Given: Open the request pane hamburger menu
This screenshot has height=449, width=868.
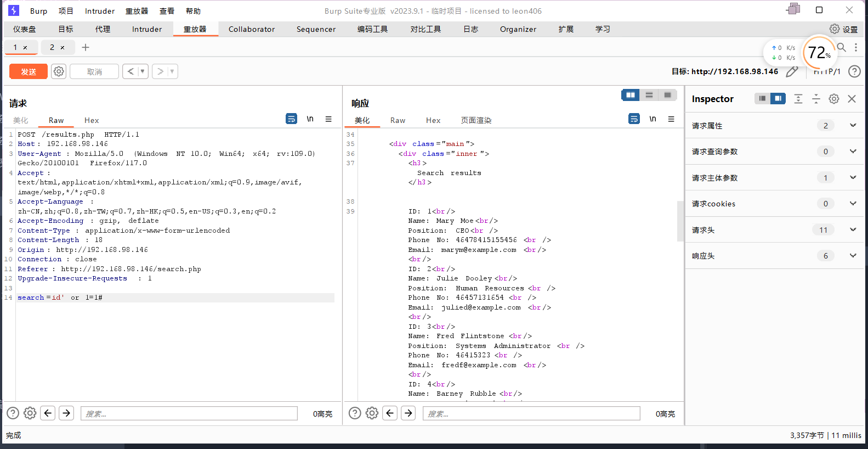Looking at the screenshot, I should [x=328, y=119].
